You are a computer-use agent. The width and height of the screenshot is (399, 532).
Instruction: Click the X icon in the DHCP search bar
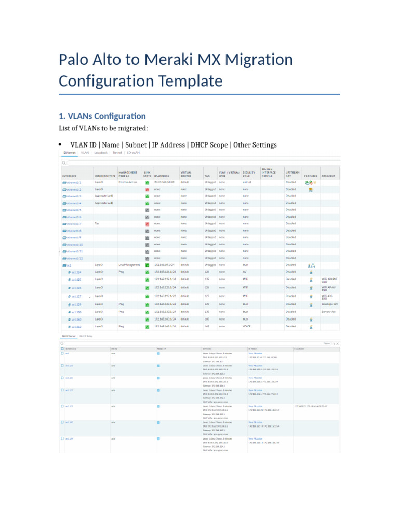click(x=337, y=344)
